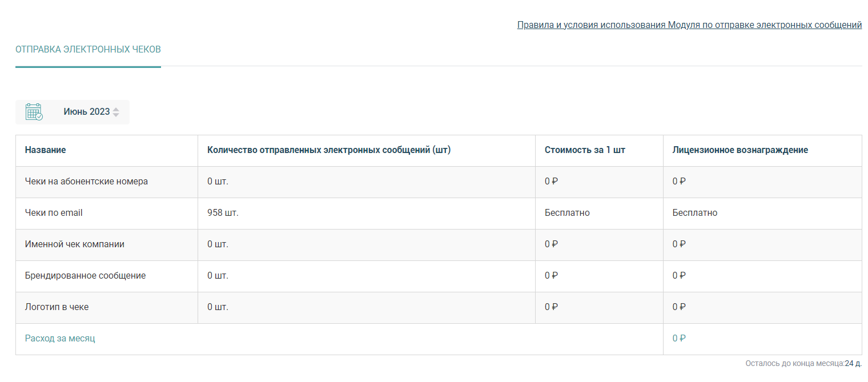Click the Расход за месяц label
868x382 pixels.
60,339
